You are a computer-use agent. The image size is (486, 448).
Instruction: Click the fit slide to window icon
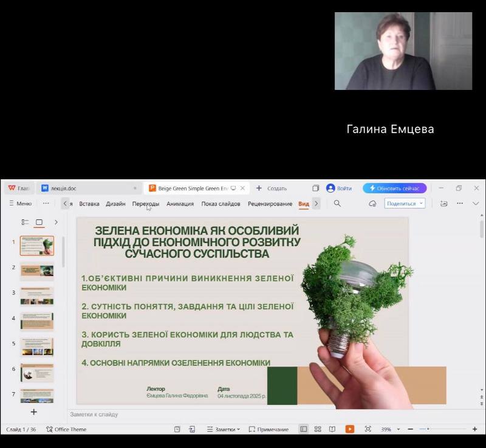(368, 429)
